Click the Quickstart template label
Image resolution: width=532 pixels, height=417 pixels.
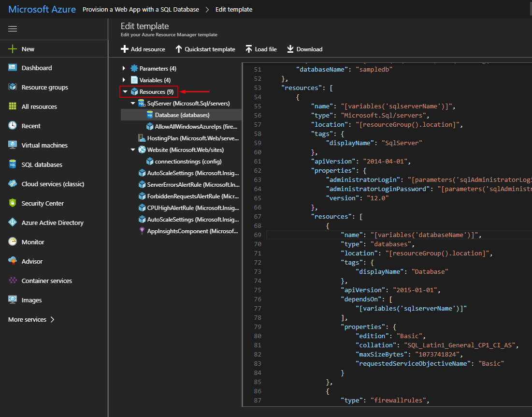[210, 49]
